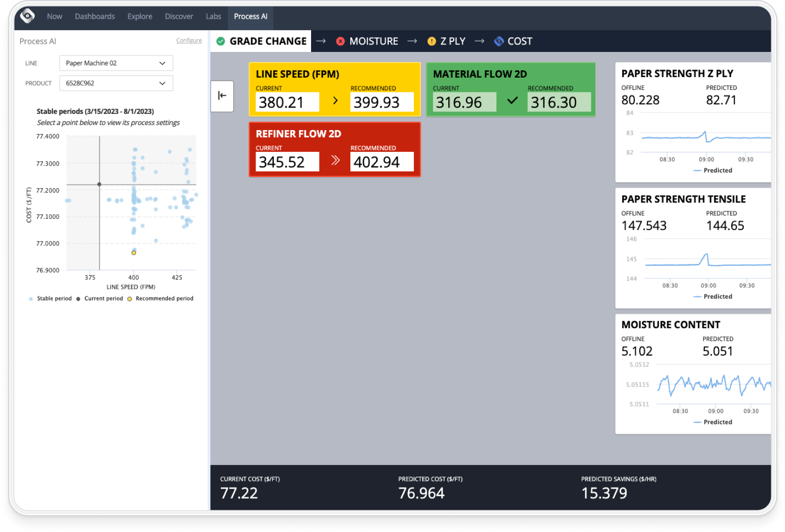Click the checkmark in Material Flow 2D card
Image resolution: width=785 pixels, height=532 pixels.
pyautogui.click(x=512, y=101)
